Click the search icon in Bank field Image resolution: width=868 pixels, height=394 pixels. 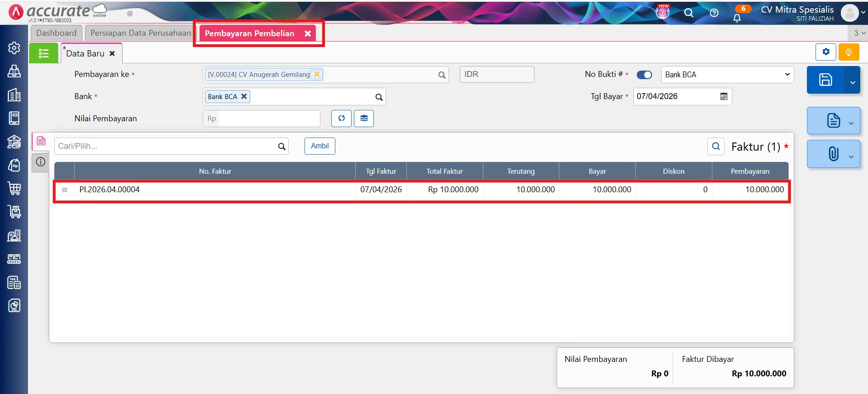(x=379, y=97)
